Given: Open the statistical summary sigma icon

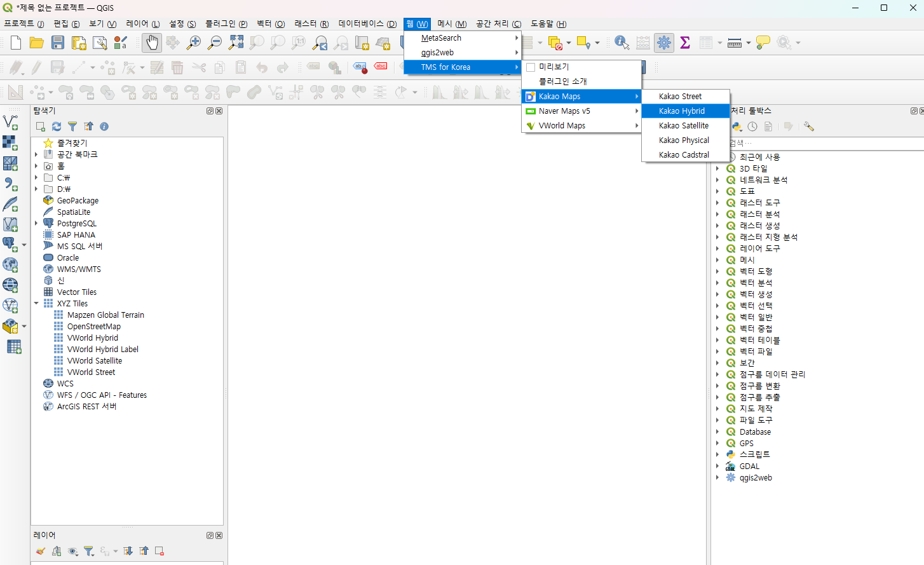Looking at the screenshot, I should 685,43.
